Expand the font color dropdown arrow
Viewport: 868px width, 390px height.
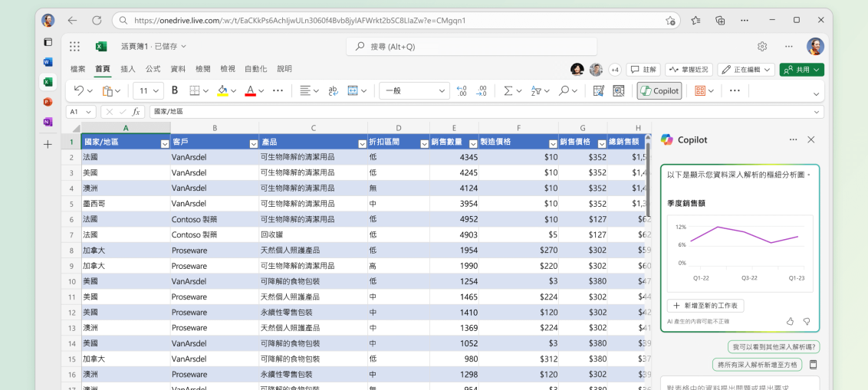pos(261,91)
